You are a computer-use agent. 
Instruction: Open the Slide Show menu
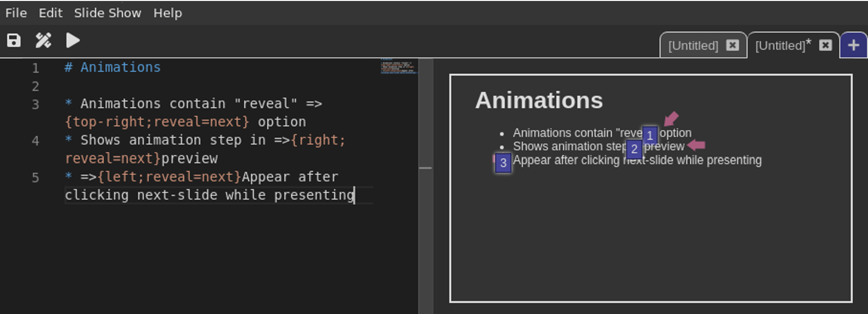(108, 13)
